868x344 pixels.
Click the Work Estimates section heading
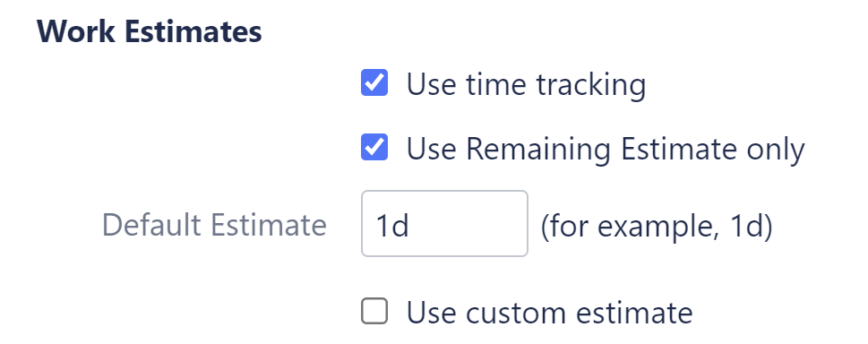pos(150,31)
